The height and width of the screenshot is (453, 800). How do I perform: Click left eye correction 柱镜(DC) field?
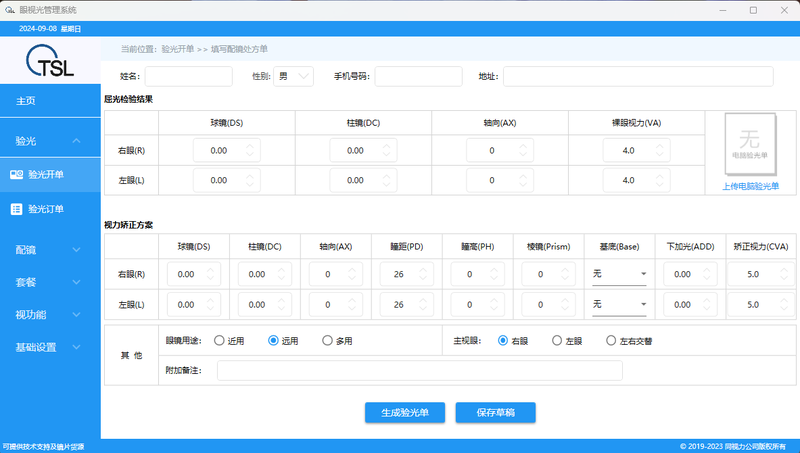[x=265, y=305]
